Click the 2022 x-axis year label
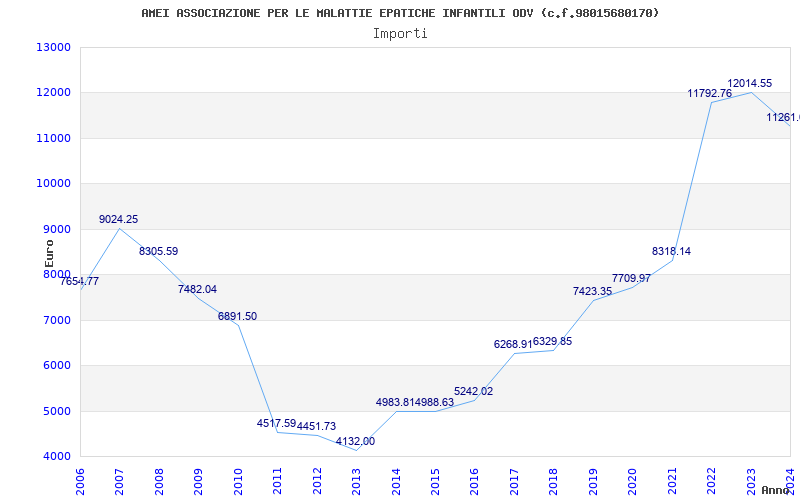Screen dimensions: 800x500 point(711,481)
